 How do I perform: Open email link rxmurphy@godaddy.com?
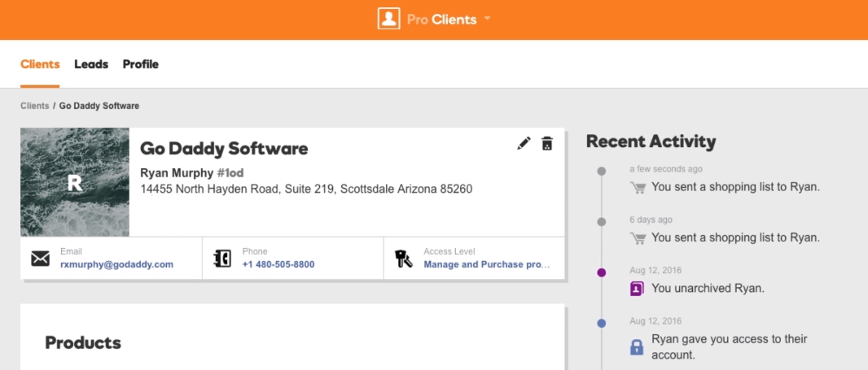click(116, 264)
